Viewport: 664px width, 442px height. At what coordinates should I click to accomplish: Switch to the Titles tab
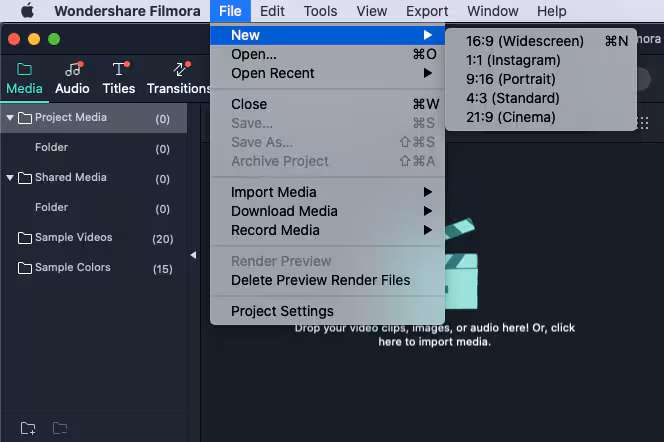[x=119, y=79]
